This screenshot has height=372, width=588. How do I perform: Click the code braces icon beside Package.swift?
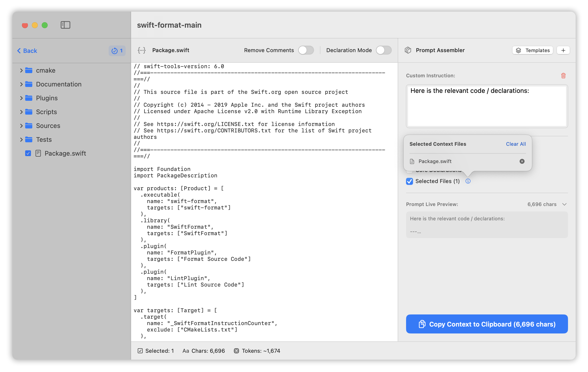(142, 50)
